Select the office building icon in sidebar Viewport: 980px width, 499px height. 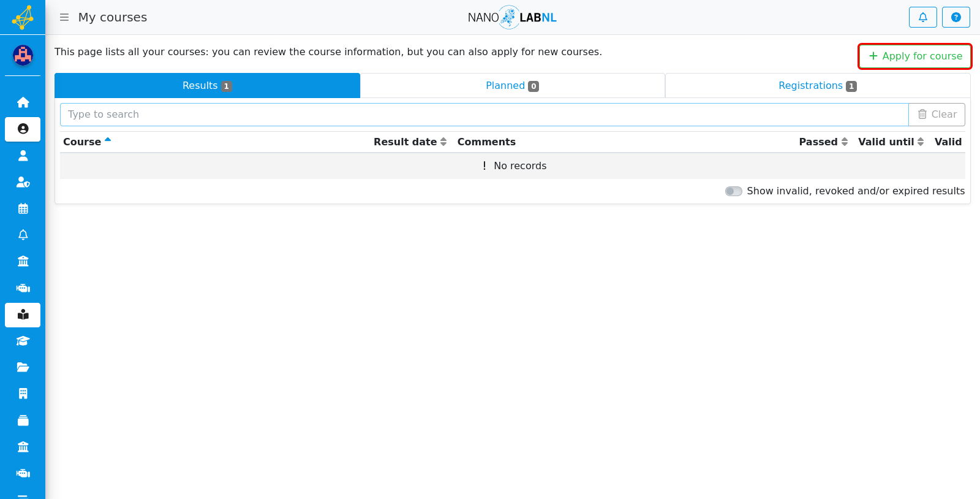click(23, 394)
